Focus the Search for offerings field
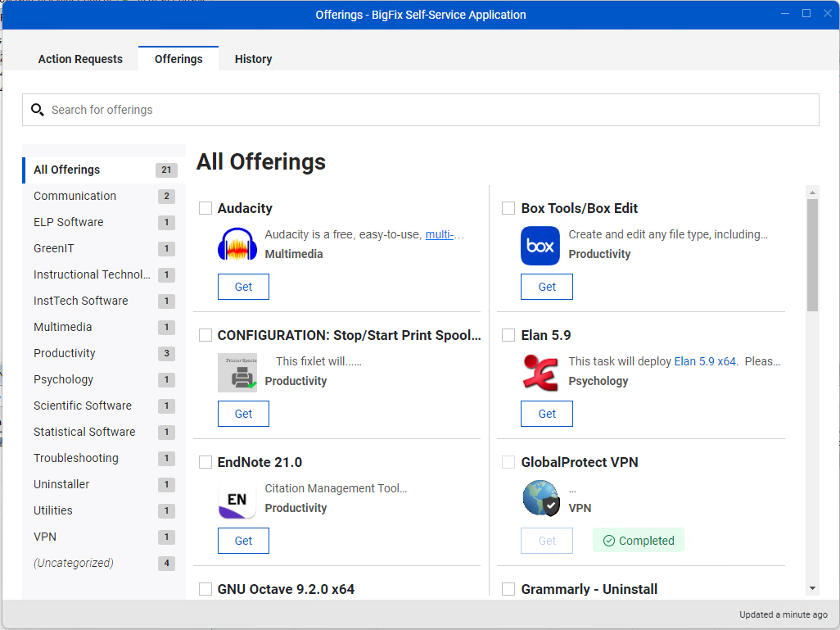Viewport: 840px width, 630px height. point(426,110)
